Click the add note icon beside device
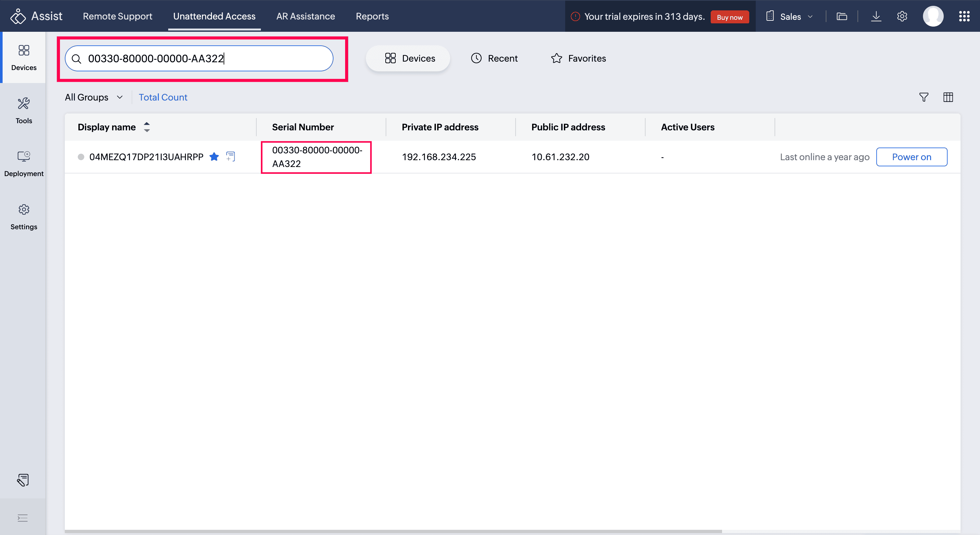Image resolution: width=980 pixels, height=535 pixels. [230, 156]
